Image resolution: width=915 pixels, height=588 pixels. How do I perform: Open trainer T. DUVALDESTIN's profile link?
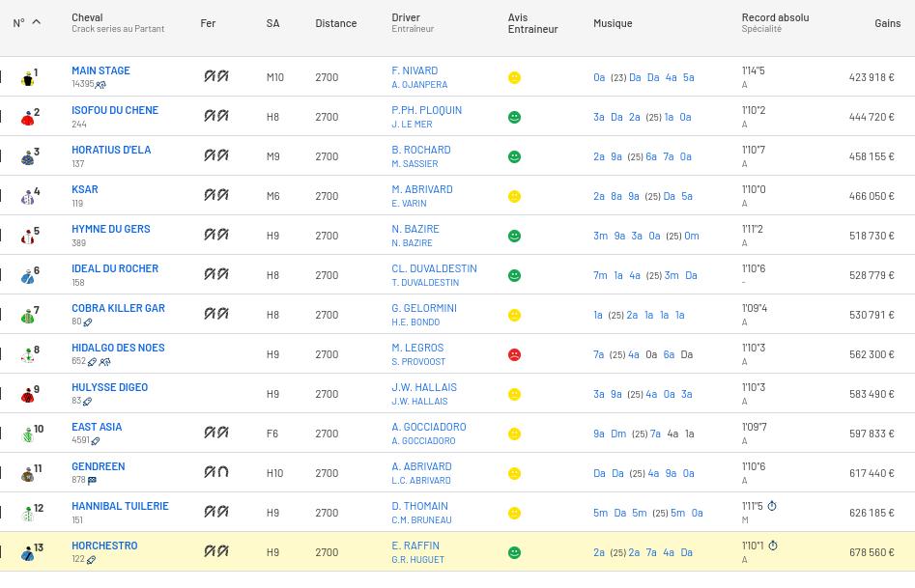(425, 283)
